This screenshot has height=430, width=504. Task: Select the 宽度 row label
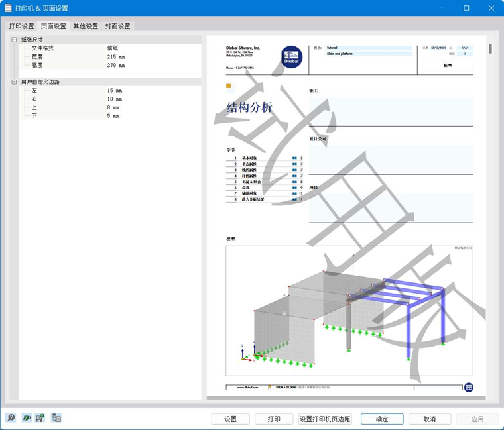(37, 56)
